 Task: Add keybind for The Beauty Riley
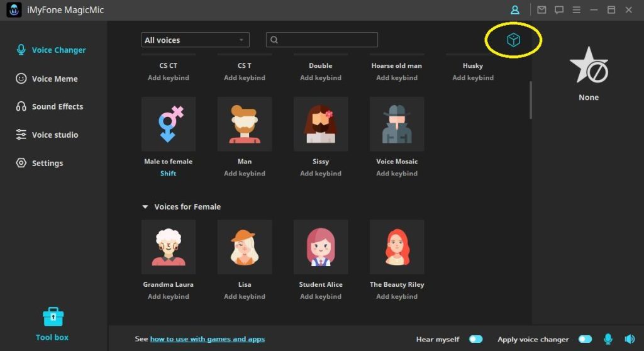click(397, 296)
